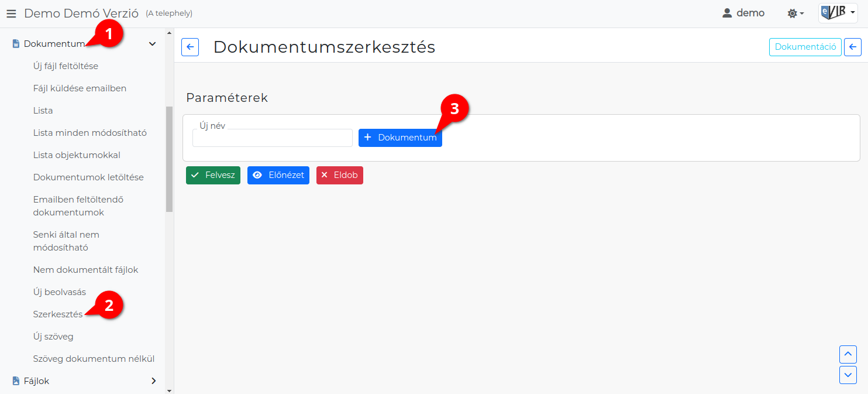The width and height of the screenshot is (868, 394).
Task: Click the Dokumentum document icon in sidebar
Action: point(16,44)
